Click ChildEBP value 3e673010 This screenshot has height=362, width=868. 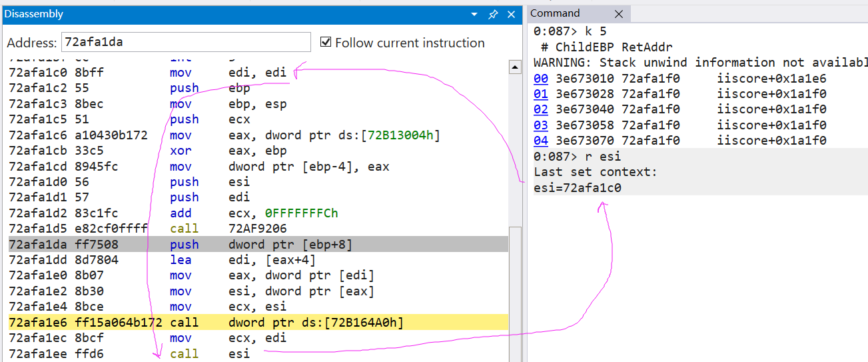585,79
